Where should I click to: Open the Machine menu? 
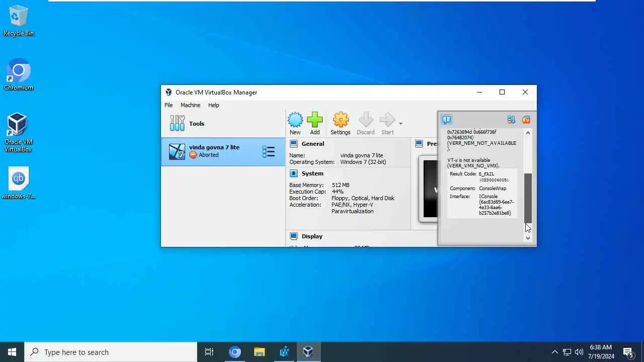(x=190, y=105)
